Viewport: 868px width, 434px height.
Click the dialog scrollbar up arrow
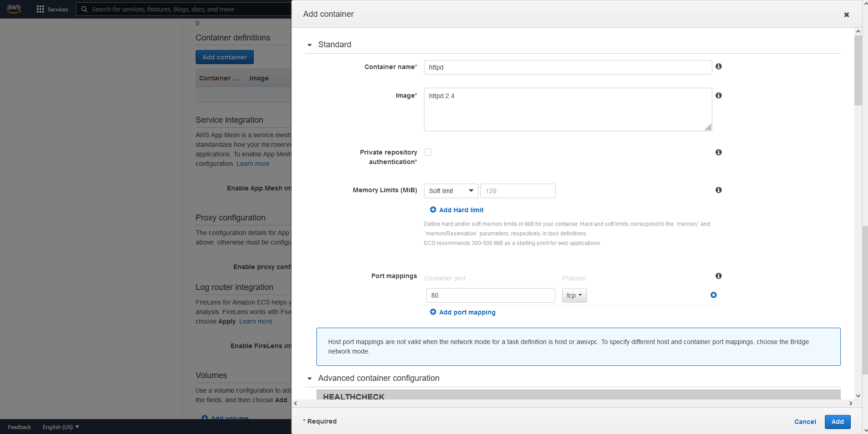[x=858, y=31]
